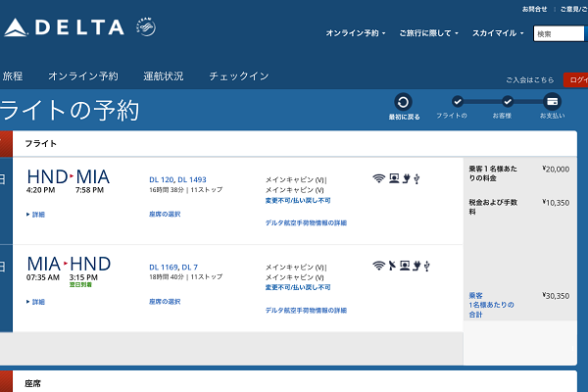Screen dimensions: 588x392
Task: Click 座席の選択 for MIA-HND flight
Action: point(165,302)
